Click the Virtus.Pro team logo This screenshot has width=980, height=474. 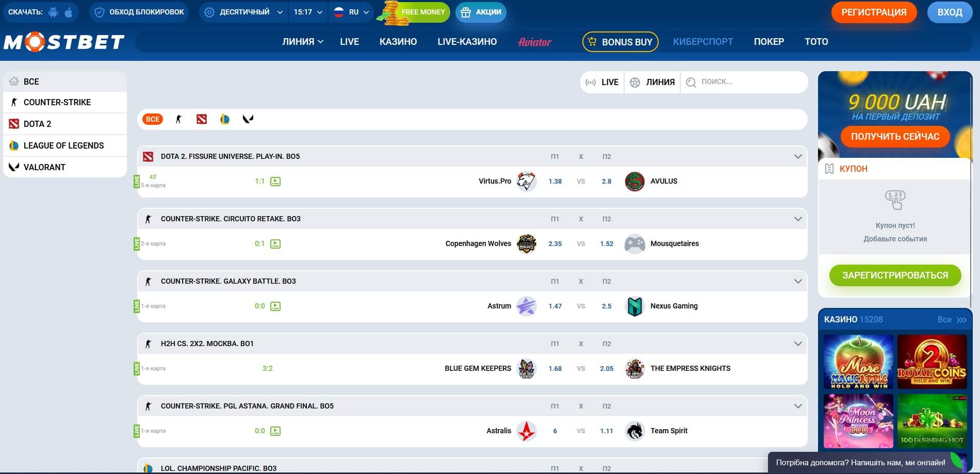click(x=527, y=182)
